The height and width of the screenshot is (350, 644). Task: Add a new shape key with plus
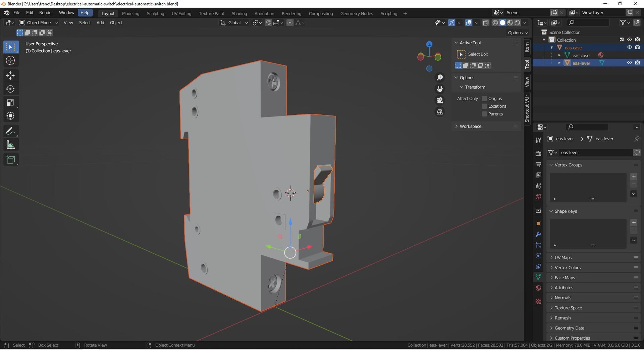(634, 222)
